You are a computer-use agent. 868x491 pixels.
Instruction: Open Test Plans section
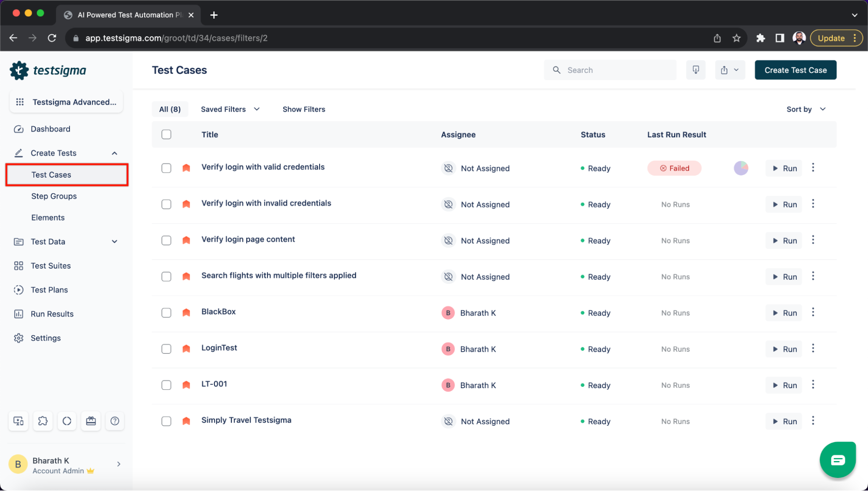tap(50, 290)
